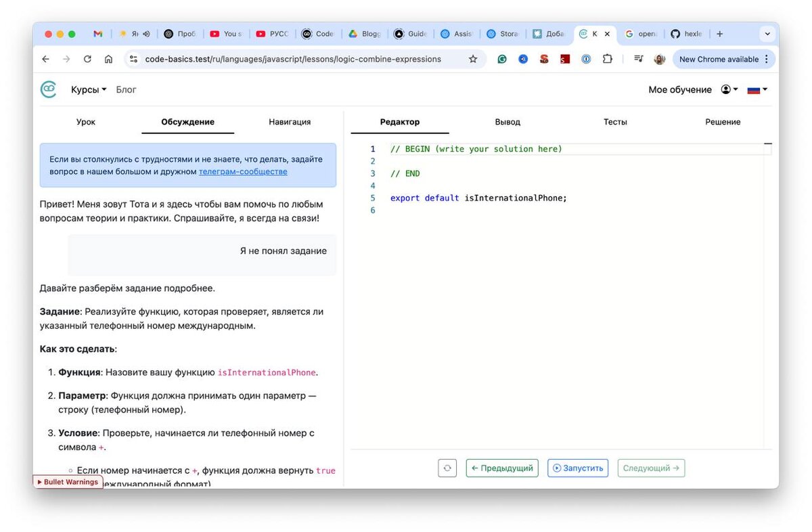This screenshot has height=532, width=812.
Task: Open the Assis tab
Action: (457, 34)
